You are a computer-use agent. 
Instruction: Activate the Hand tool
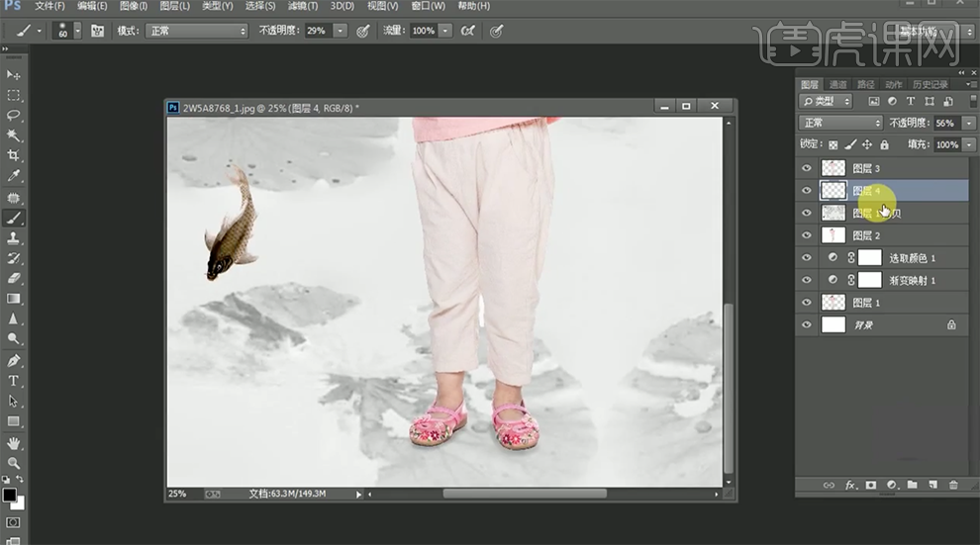13,442
